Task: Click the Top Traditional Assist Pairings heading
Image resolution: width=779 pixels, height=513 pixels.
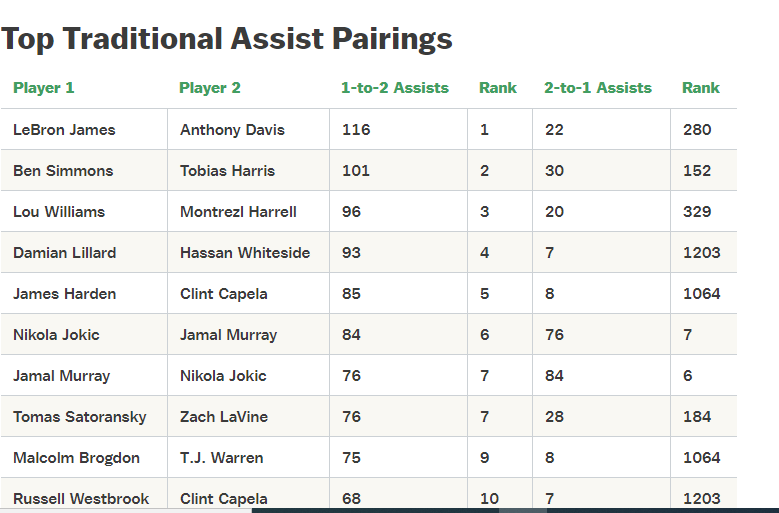Action: (227, 39)
